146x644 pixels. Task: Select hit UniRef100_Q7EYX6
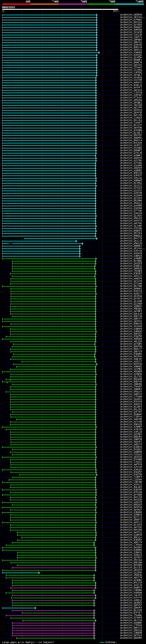pyautogui.click(x=131, y=251)
